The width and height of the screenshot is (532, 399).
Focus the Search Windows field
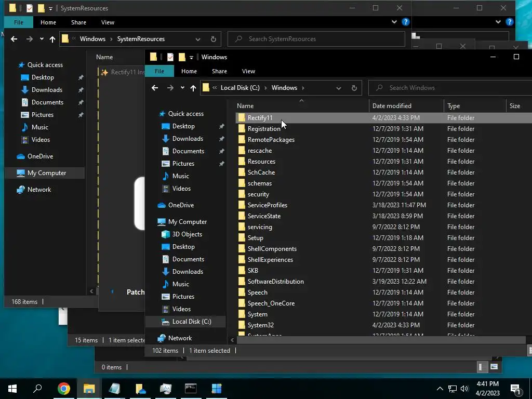pos(451,88)
